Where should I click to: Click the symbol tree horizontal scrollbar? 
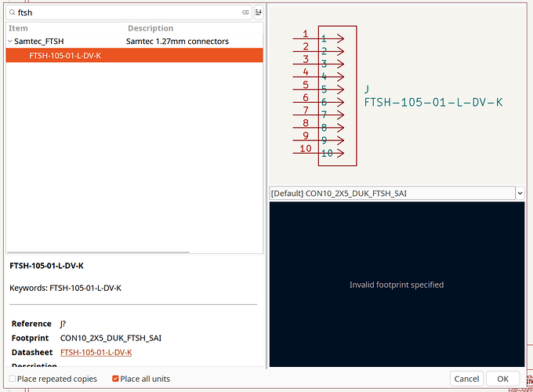(x=98, y=252)
